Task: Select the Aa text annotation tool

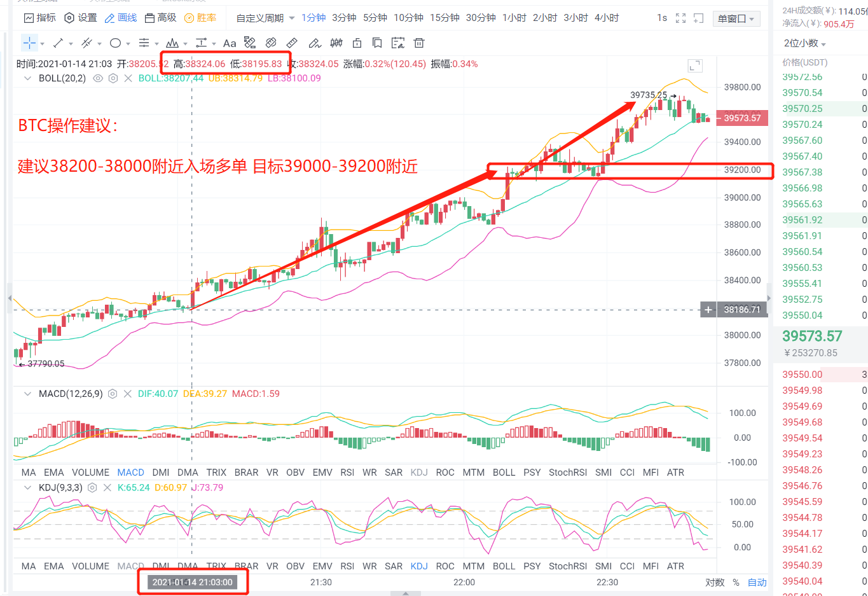Action: (x=230, y=43)
